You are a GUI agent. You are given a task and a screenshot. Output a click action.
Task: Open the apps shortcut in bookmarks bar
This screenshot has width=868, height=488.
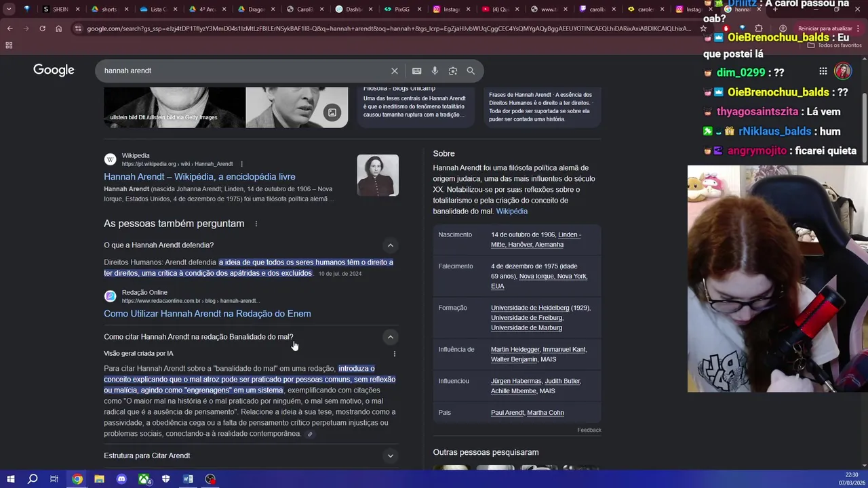[x=9, y=45]
